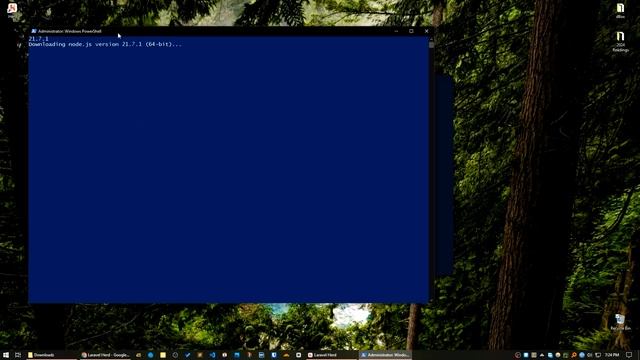Switch to the Laravel Herd app taskbar button

[332, 355]
